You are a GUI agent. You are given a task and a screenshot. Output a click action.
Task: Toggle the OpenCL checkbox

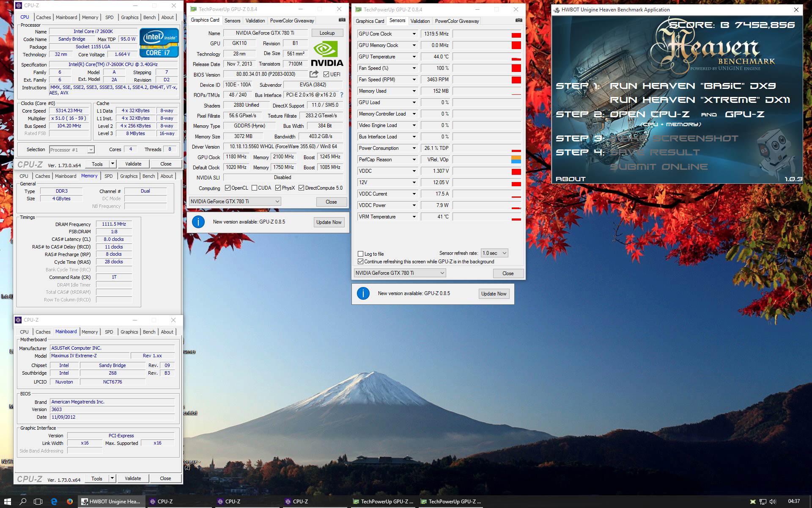coord(228,188)
